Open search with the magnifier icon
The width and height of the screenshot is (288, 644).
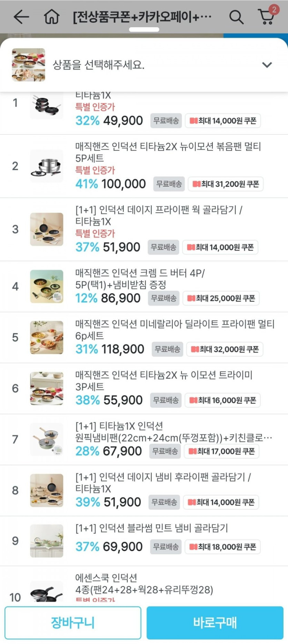[x=236, y=17]
